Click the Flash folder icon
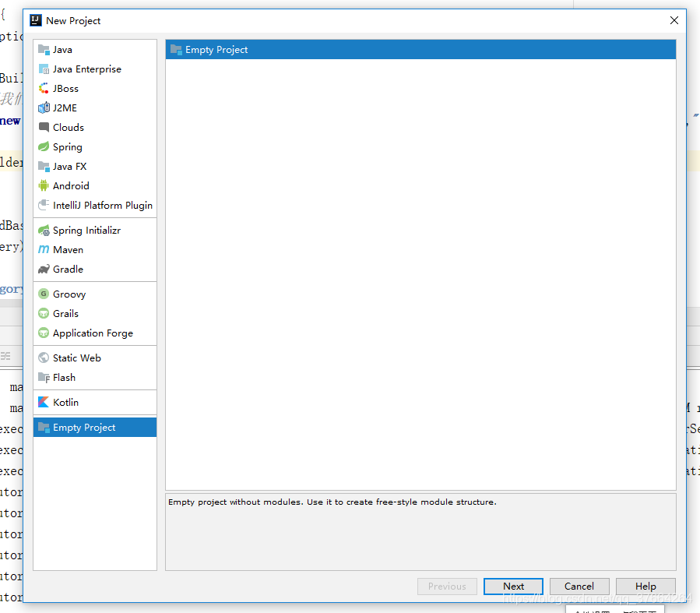This screenshot has width=700, height=613. [44, 378]
